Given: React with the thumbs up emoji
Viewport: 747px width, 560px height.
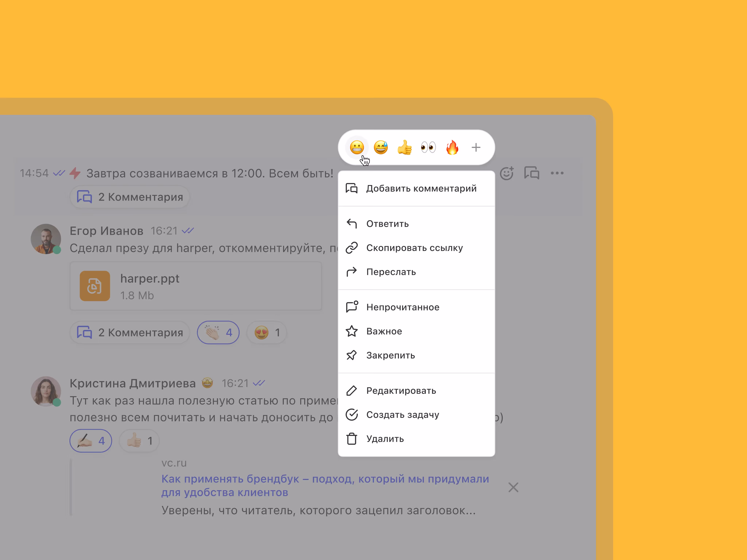Looking at the screenshot, I should (x=404, y=147).
